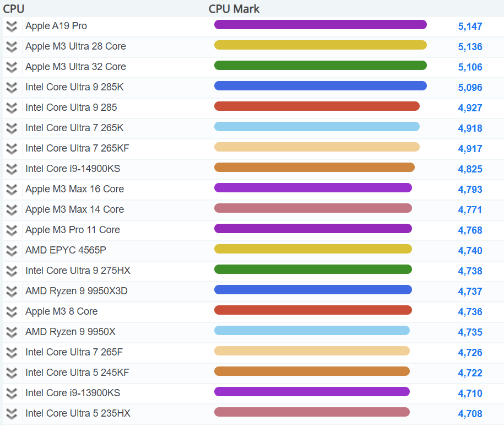Image resolution: width=504 pixels, height=426 pixels.
Task: Open the Apple M3 Ultra 32 Core link
Action: (75, 67)
